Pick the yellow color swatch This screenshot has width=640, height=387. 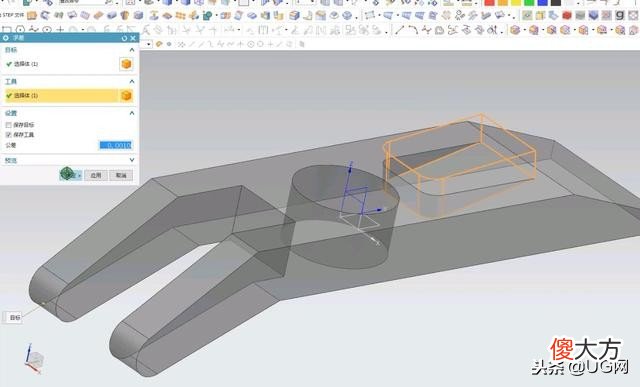tap(516, 2)
